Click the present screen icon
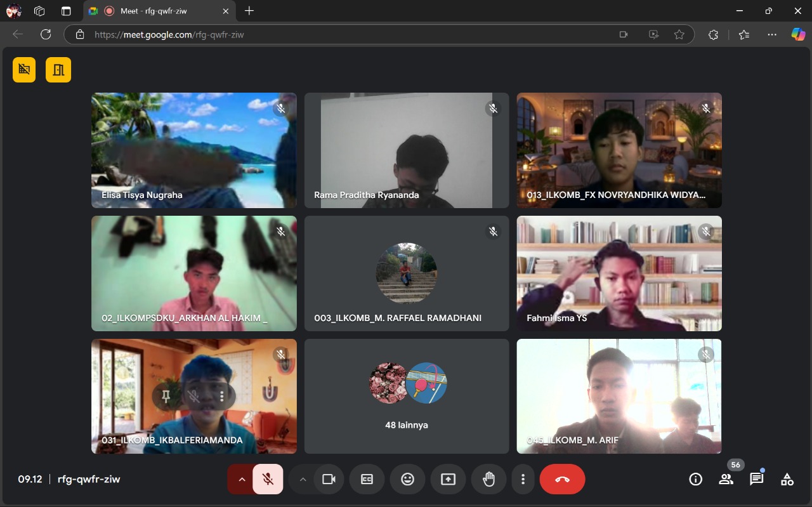This screenshot has width=812, height=507. coord(448,479)
